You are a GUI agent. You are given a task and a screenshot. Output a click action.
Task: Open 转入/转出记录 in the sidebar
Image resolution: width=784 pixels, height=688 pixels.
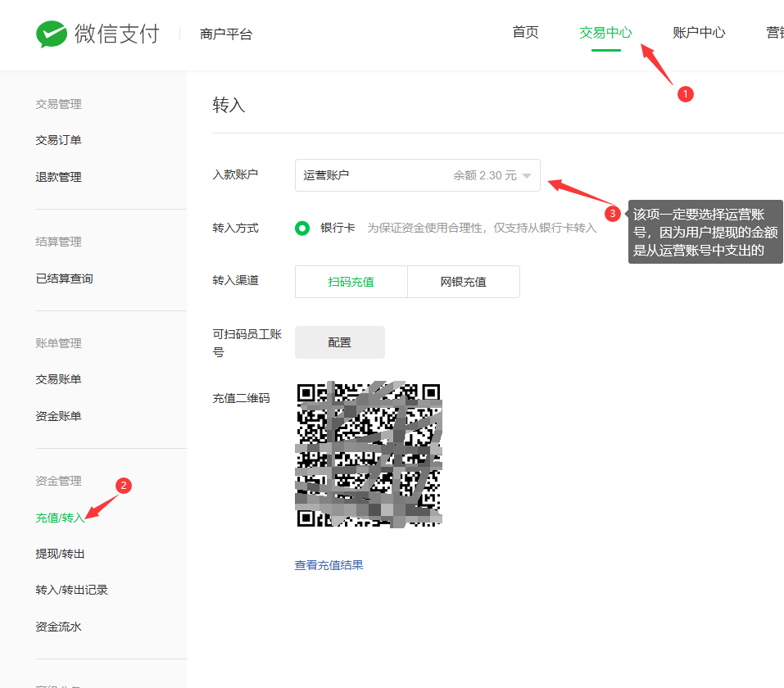click(x=71, y=590)
